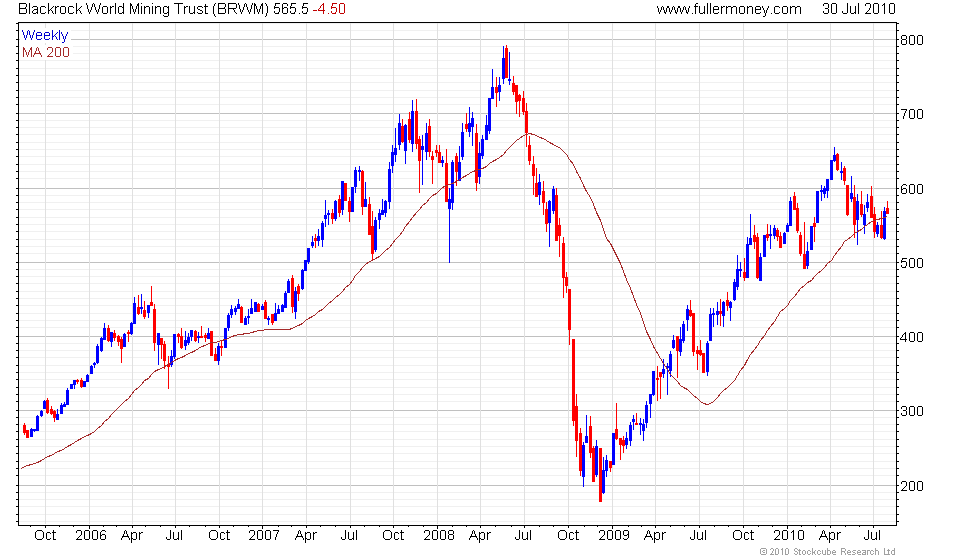Click the 600 price axis label
This screenshot has width=980, height=560.
tap(912, 189)
